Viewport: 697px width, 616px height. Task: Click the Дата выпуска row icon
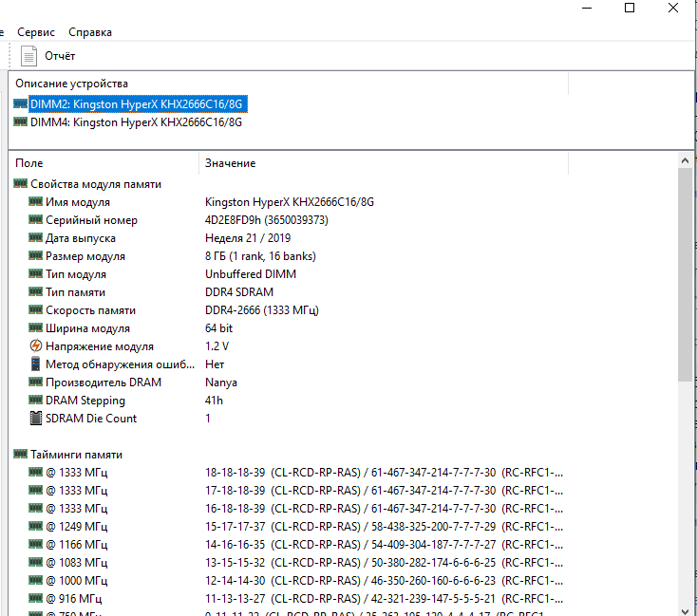coord(35,237)
